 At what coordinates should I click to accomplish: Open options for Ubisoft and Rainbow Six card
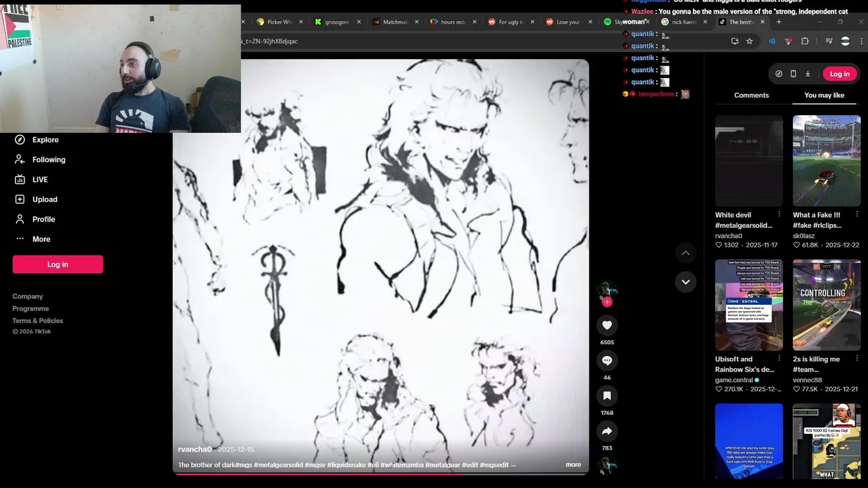[x=778, y=359]
